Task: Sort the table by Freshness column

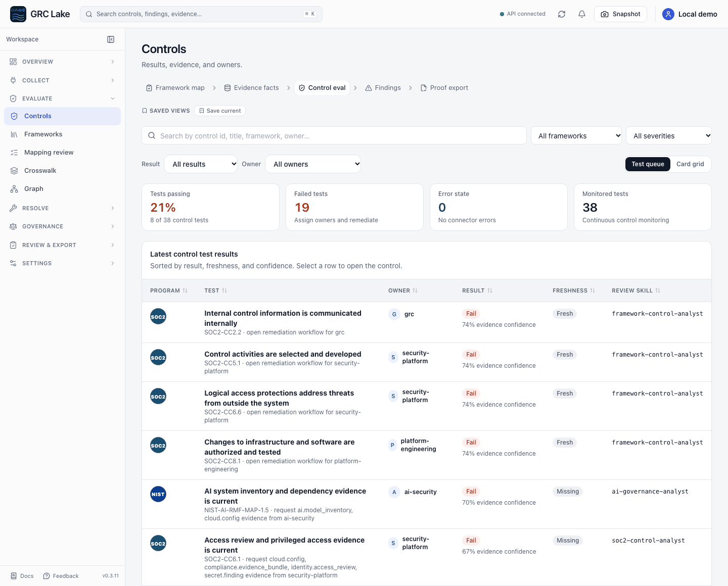Action: pyautogui.click(x=574, y=290)
